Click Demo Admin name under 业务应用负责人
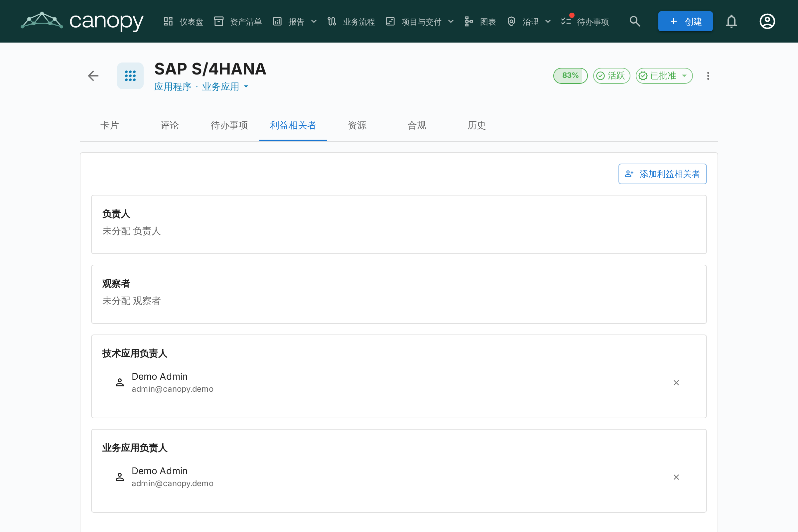 [x=160, y=471]
